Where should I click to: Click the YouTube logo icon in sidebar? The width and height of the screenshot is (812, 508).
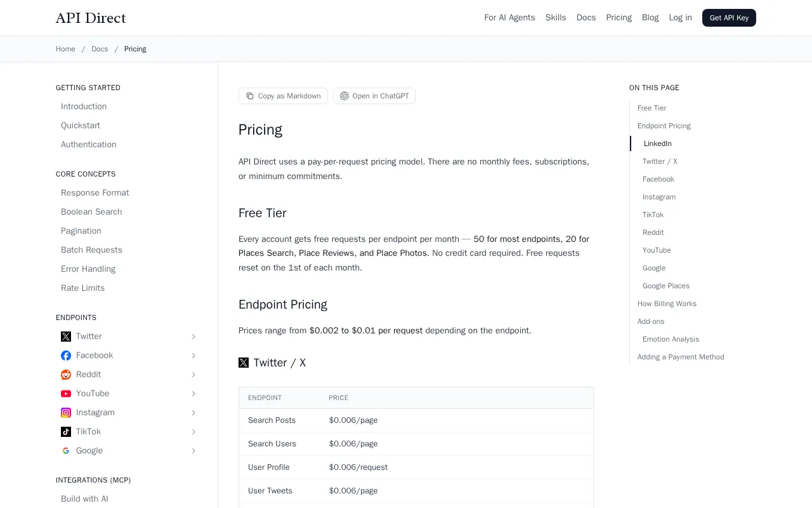coord(66,394)
